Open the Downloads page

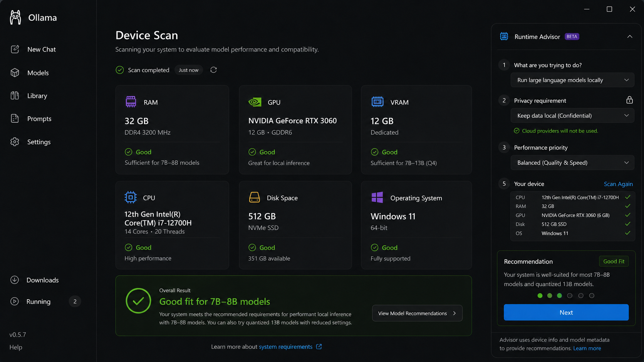pyautogui.click(x=35, y=280)
